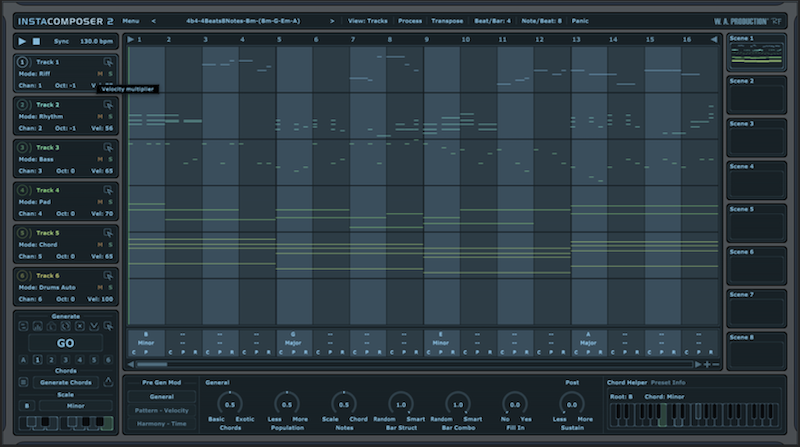Click the triangle icon beside Generate Chords
Image resolution: width=800 pixels, height=447 pixels.
coord(108,382)
